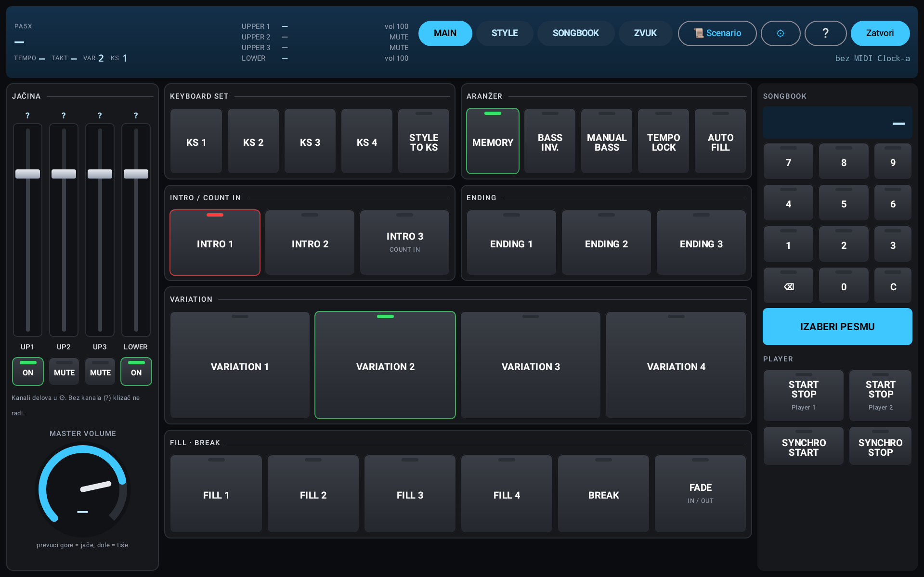Select keyboard set KS 2
This screenshot has height=577, width=924.
coord(253,141)
